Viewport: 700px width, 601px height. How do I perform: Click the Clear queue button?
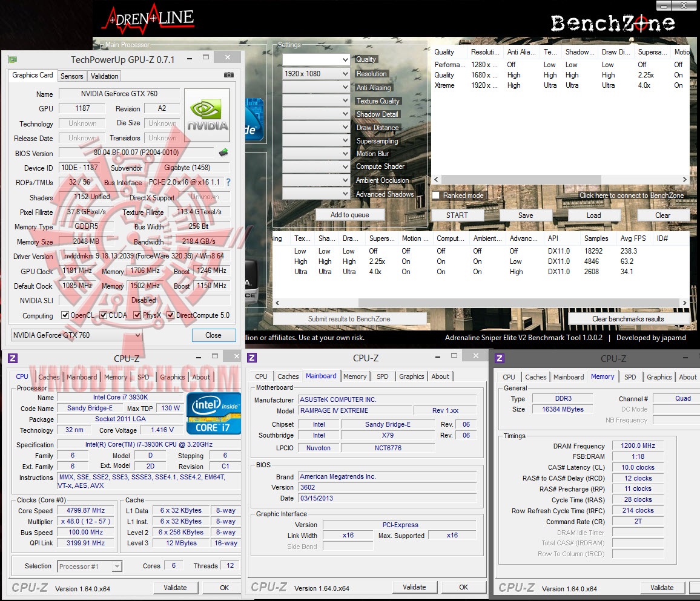[x=662, y=215]
